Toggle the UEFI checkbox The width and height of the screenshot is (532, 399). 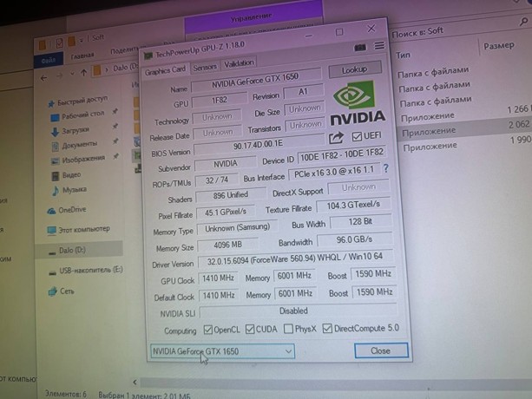click(x=357, y=137)
